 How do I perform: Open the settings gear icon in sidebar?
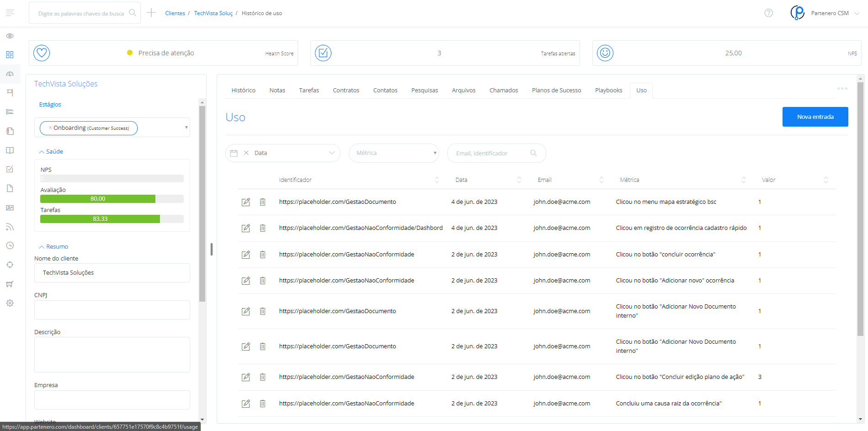pyautogui.click(x=10, y=303)
